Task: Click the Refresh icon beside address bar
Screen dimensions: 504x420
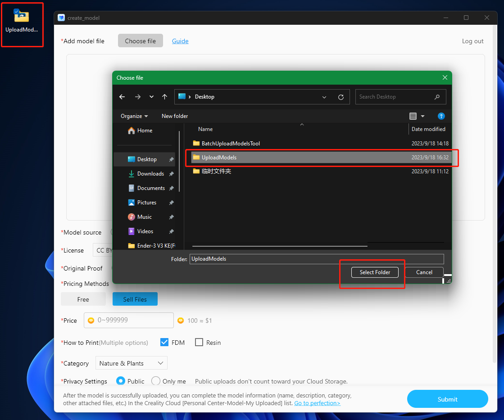Action: coord(341,97)
